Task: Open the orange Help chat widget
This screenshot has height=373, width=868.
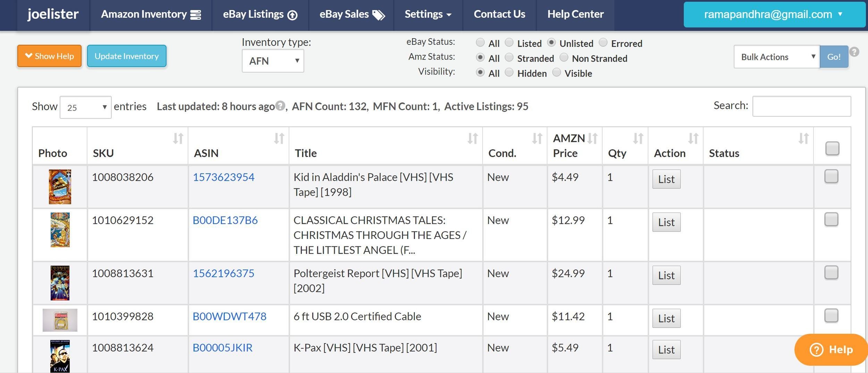Action: (831, 349)
